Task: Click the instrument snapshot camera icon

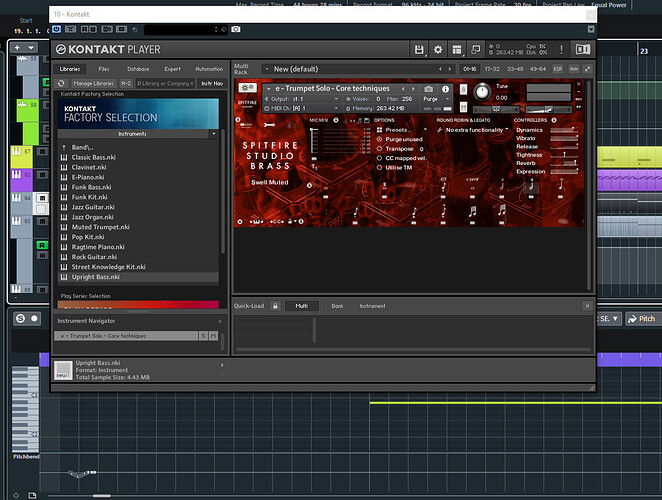Action: point(429,89)
